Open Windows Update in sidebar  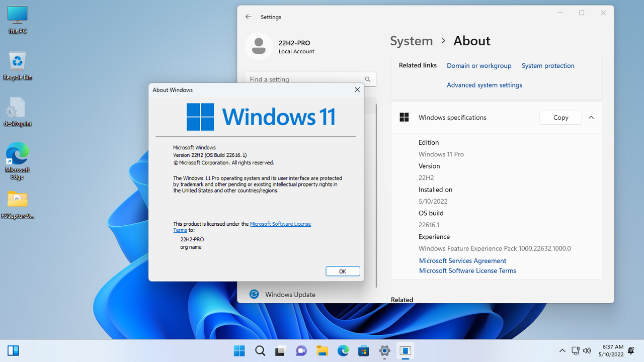(x=290, y=295)
